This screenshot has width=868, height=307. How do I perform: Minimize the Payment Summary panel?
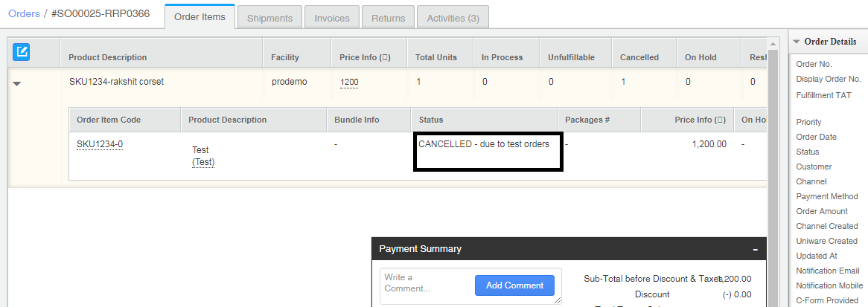tap(756, 250)
